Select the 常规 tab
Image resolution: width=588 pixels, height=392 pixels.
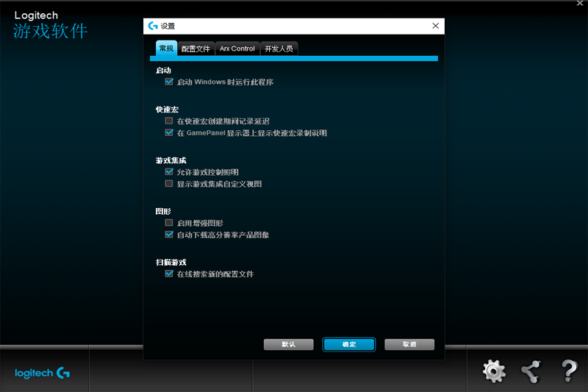coord(166,49)
